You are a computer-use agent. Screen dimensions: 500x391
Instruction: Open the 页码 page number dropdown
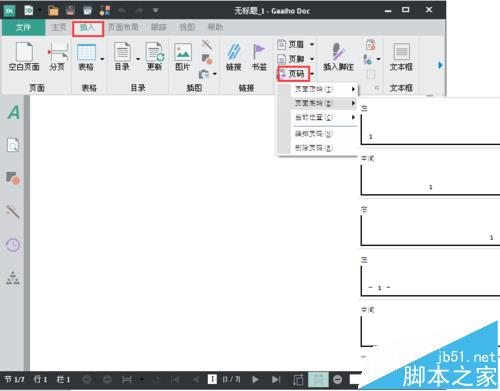(x=293, y=74)
